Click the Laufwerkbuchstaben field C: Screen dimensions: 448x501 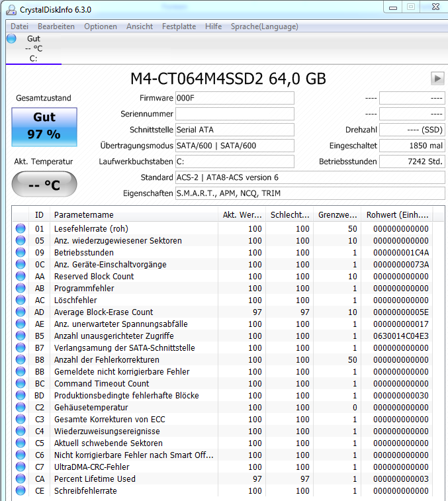click(x=235, y=161)
